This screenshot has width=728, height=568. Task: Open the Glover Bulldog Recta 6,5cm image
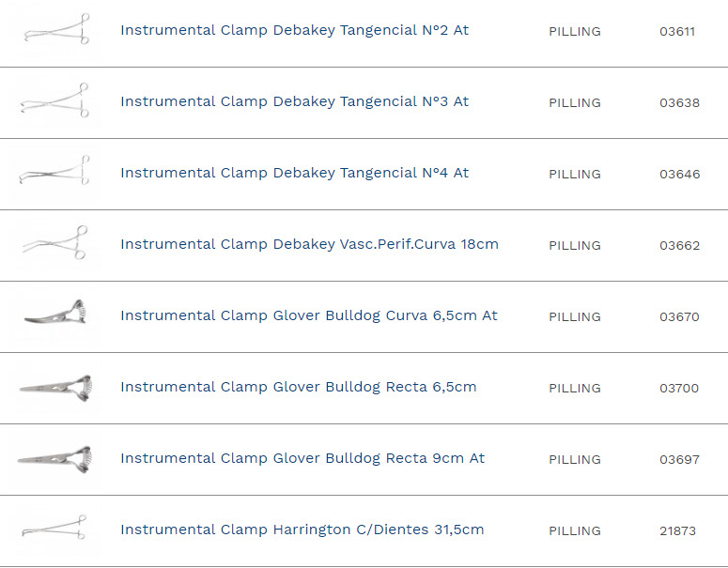coord(55,387)
